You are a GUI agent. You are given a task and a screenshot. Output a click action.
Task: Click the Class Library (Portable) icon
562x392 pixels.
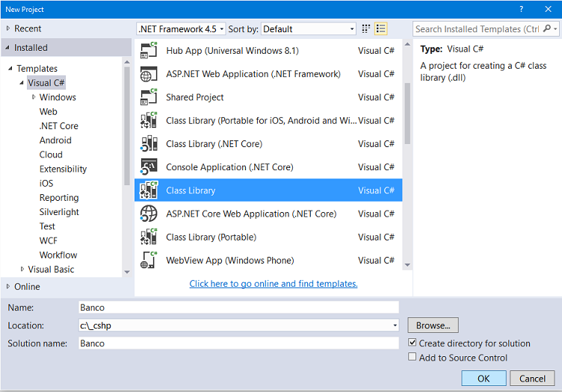149,237
